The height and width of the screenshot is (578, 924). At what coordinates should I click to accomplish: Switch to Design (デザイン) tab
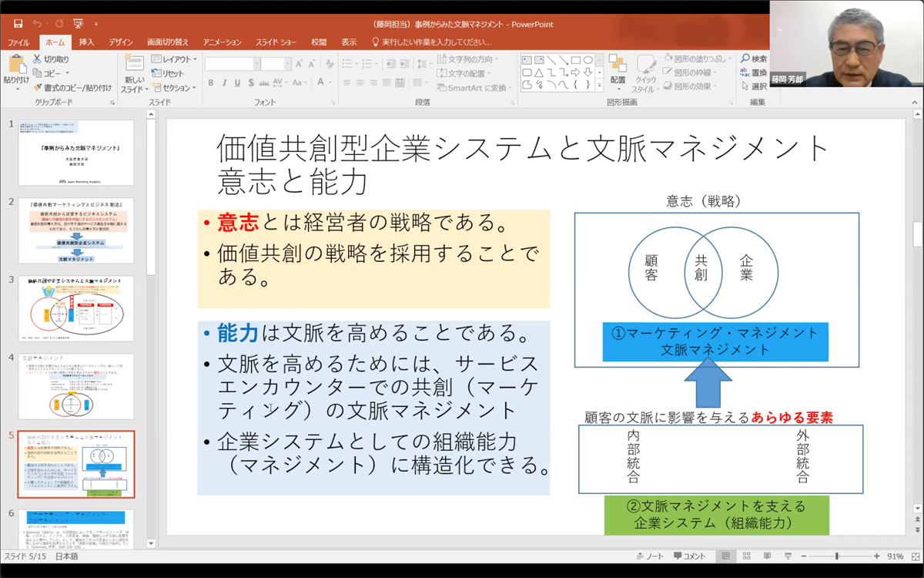[121, 42]
